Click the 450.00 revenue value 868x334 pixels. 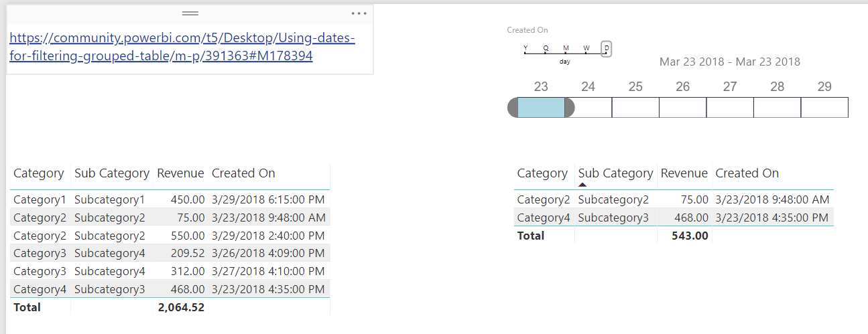coord(188,199)
